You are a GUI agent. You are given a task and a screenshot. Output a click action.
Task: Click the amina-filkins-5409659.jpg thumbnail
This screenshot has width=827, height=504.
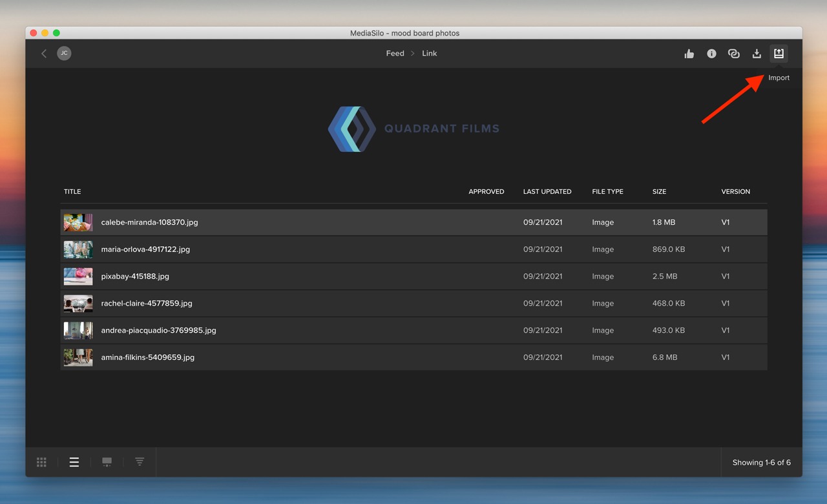click(x=78, y=357)
